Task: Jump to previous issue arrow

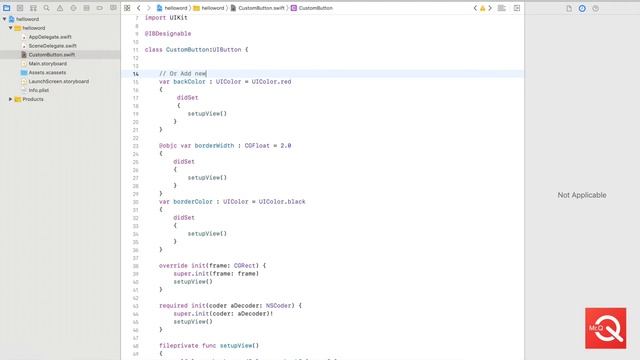Action: [x=475, y=8]
